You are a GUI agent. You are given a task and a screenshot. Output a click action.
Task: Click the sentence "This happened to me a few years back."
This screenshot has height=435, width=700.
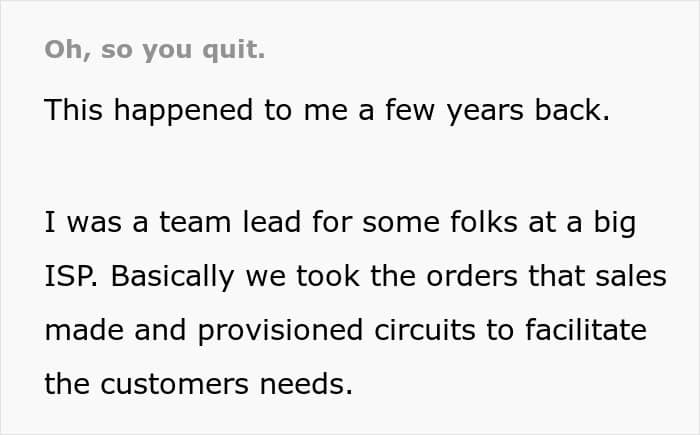(x=327, y=110)
